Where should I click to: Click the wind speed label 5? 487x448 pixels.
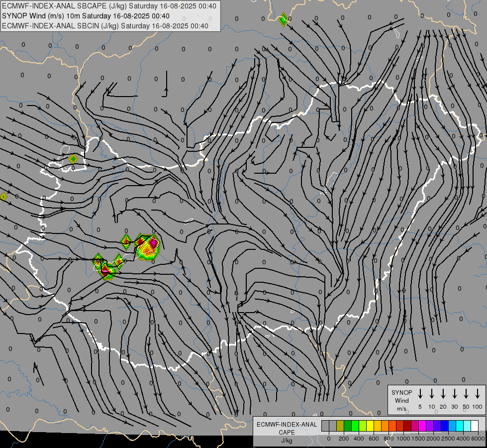pos(420,407)
